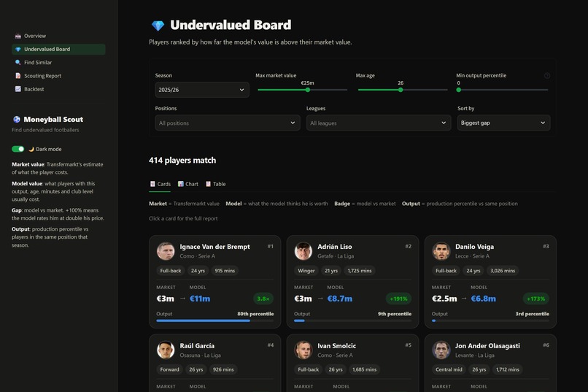Screen dimensions: 588x392
Task: Click the €8.7m model value
Action: coord(340,299)
